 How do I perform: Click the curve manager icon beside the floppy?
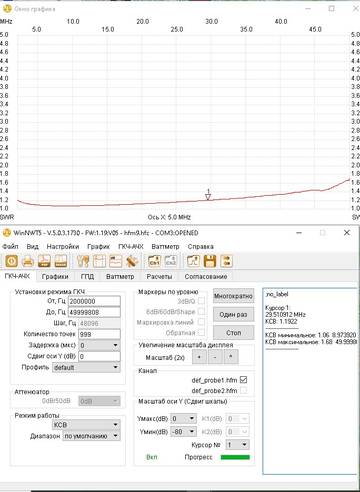click(x=193, y=261)
